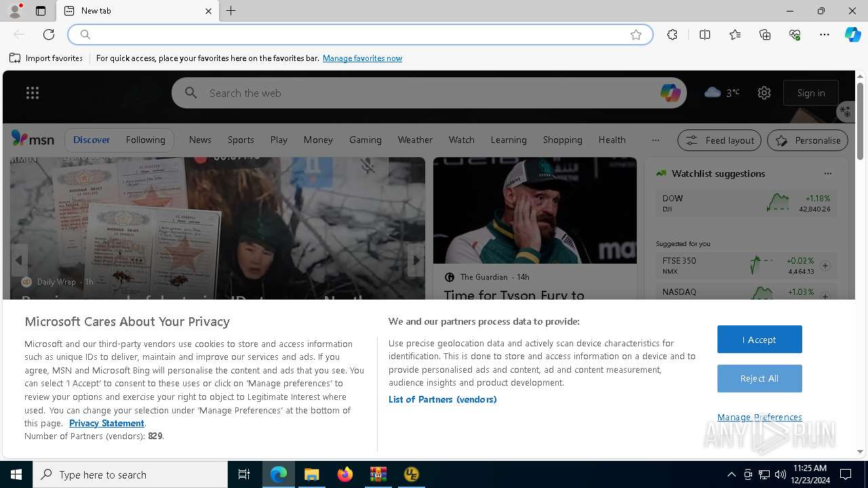Open the Extensions icon
The width and height of the screenshot is (868, 488).
click(x=672, y=35)
